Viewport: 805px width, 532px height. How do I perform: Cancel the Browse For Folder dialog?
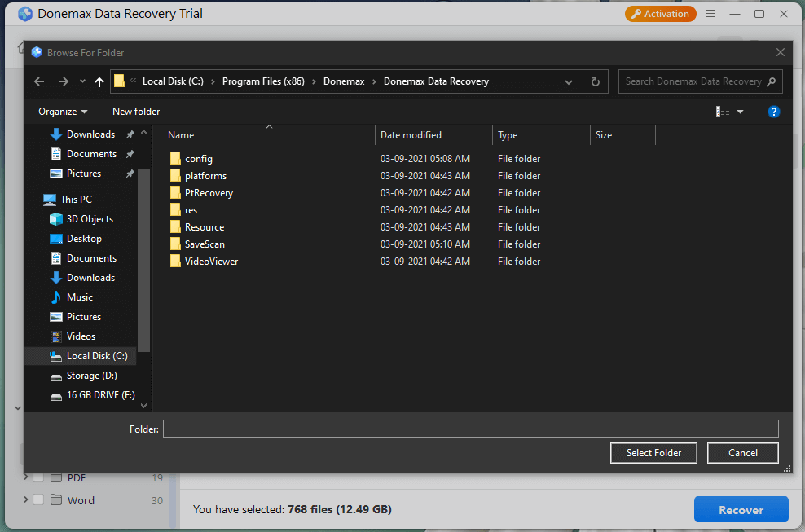point(743,453)
